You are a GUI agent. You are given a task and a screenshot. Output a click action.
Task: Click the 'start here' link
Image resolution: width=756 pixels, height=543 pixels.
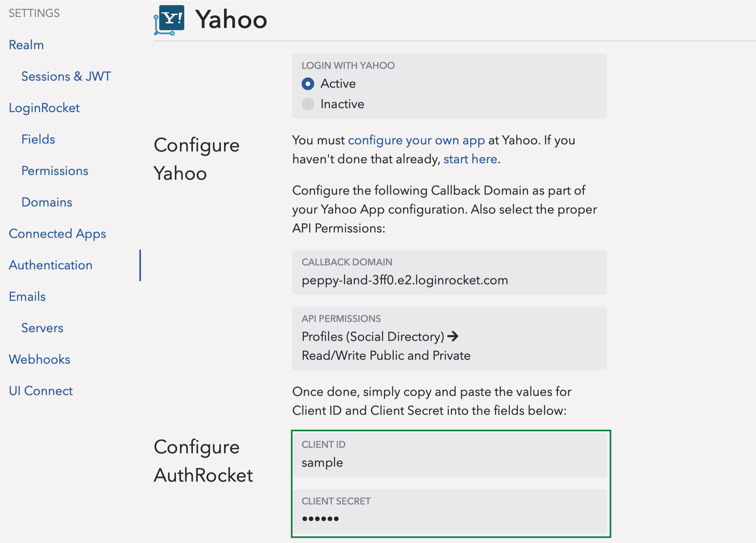(x=470, y=159)
